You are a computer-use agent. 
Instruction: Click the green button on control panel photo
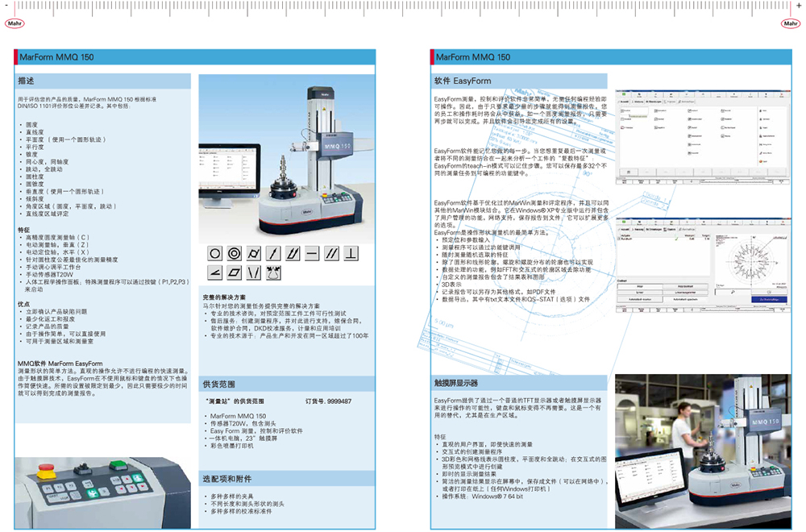point(118,465)
